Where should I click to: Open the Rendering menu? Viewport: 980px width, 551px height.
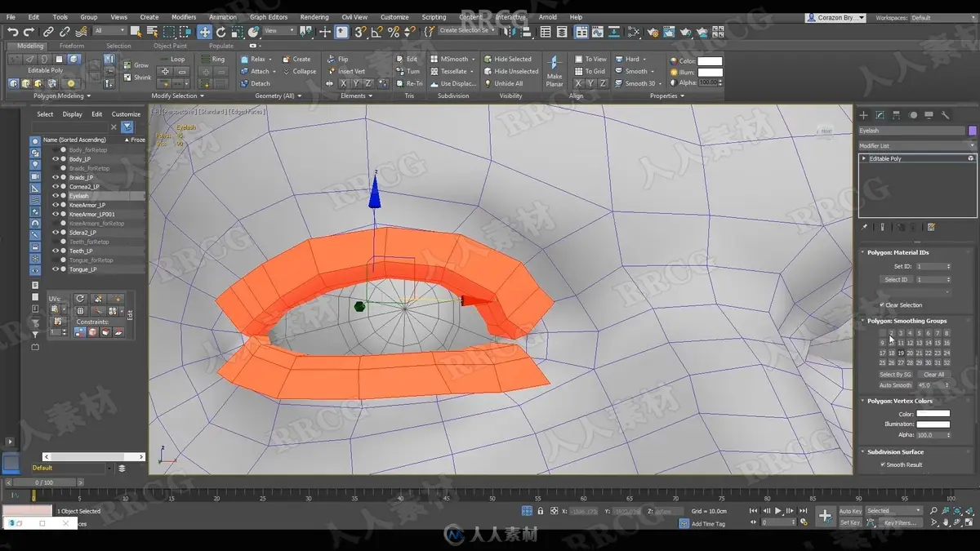(314, 17)
